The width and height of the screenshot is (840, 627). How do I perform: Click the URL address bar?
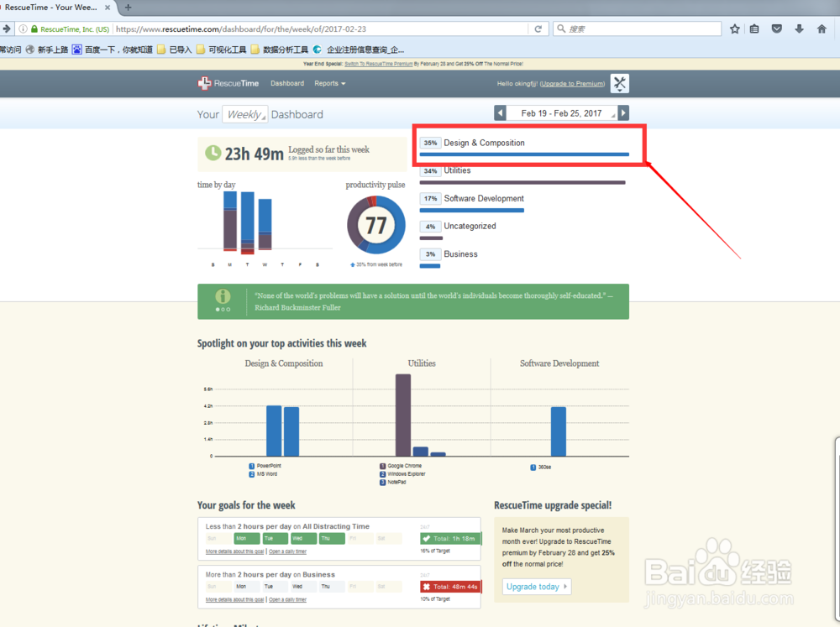tap(321, 29)
